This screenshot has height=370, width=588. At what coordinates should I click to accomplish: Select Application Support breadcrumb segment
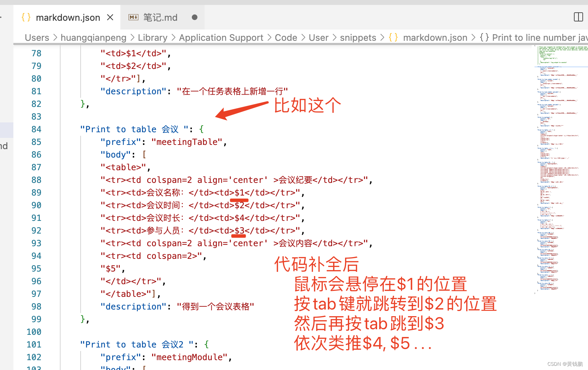pos(221,38)
